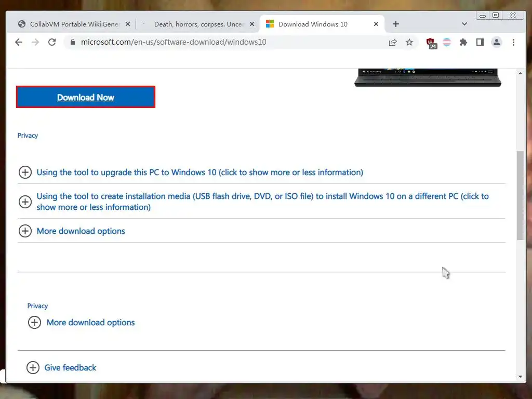Bookmark this page with the star

tap(409, 42)
